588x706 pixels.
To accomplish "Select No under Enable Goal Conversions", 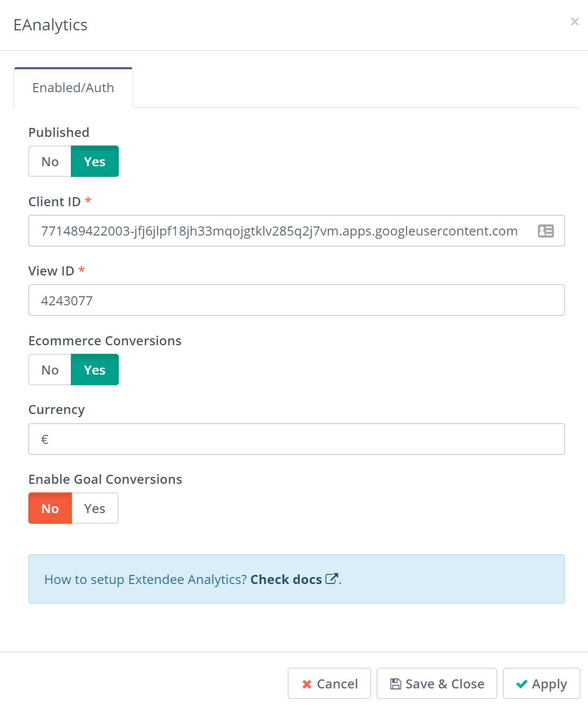I will [50, 508].
